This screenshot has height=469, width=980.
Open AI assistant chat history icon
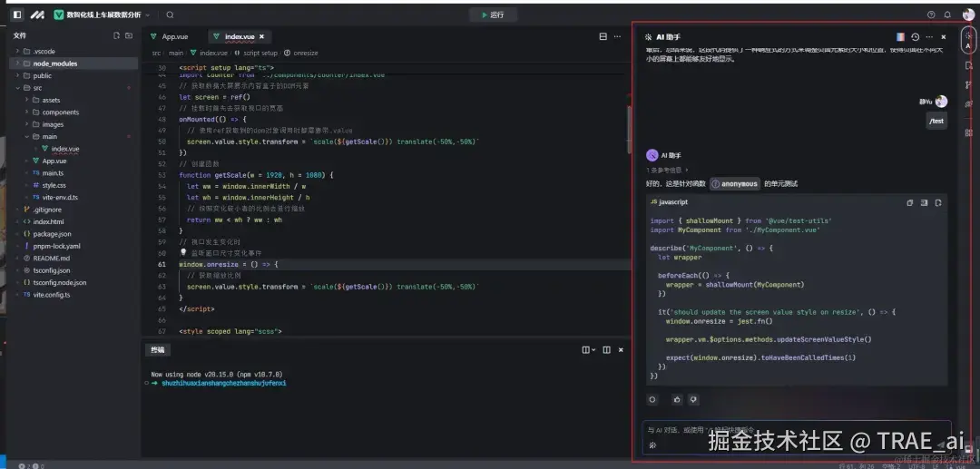pyautogui.click(x=915, y=37)
